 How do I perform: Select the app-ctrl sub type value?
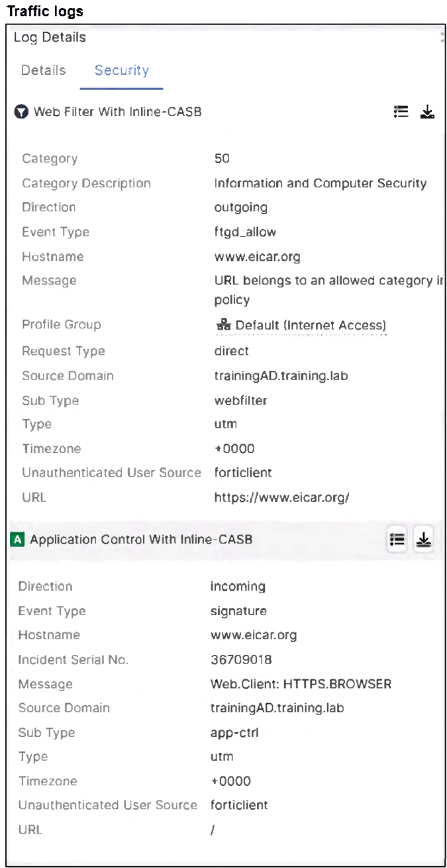(x=234, y=732)
